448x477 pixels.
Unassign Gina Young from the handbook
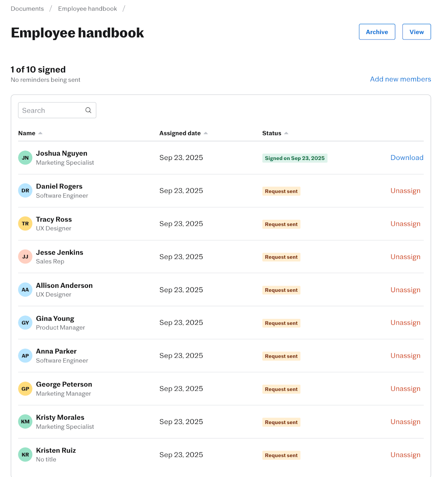405,323
